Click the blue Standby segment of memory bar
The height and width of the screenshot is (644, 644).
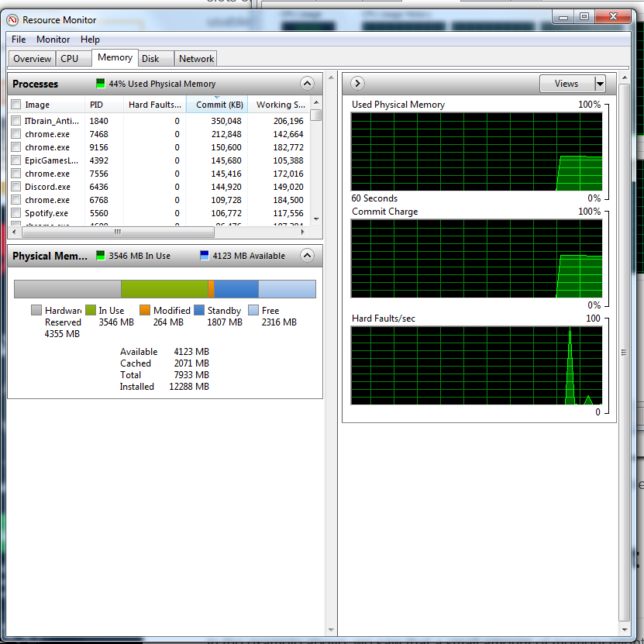236,289
